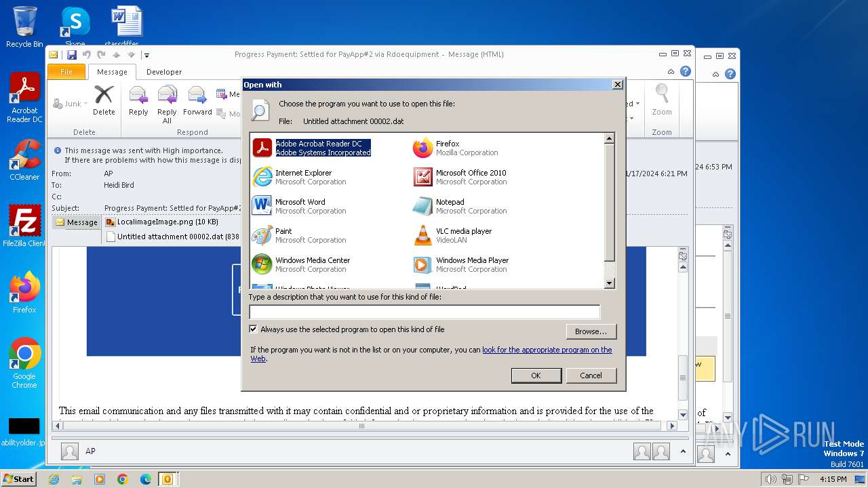Screen dimensions: 868x488
Task: Open the Junk dropdown
Action: coord(71,104)
